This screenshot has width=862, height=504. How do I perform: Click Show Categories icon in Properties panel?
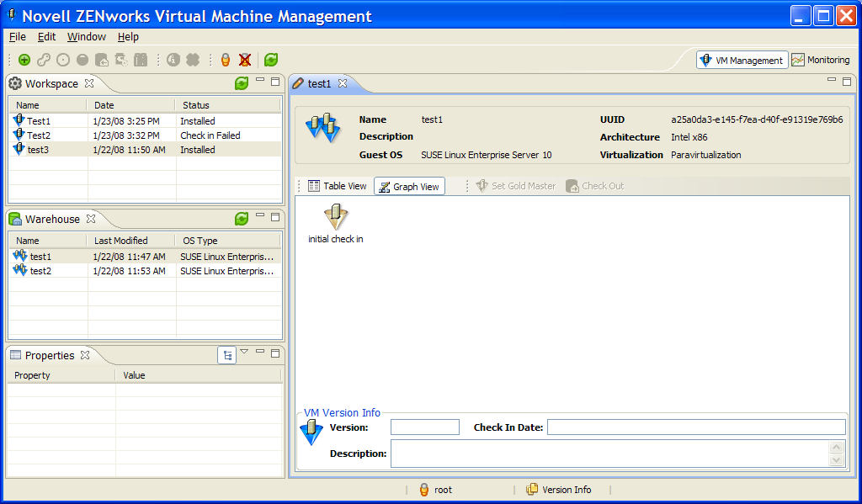(226, 355)
